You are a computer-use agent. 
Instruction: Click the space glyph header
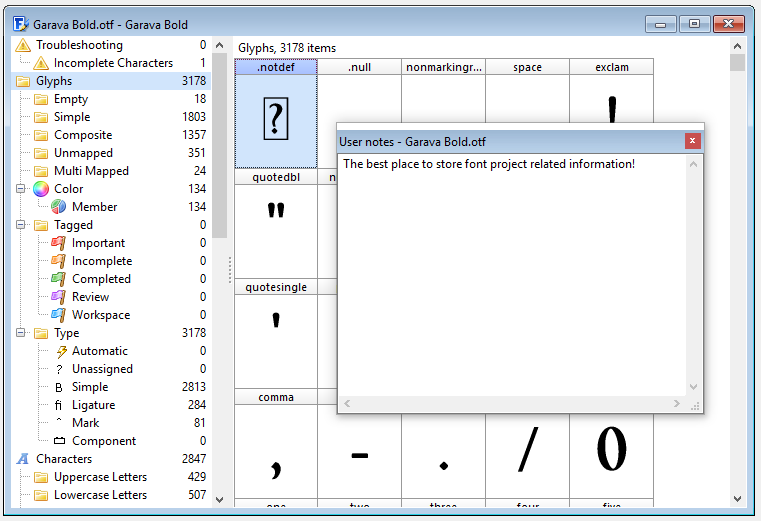(528, 67)
